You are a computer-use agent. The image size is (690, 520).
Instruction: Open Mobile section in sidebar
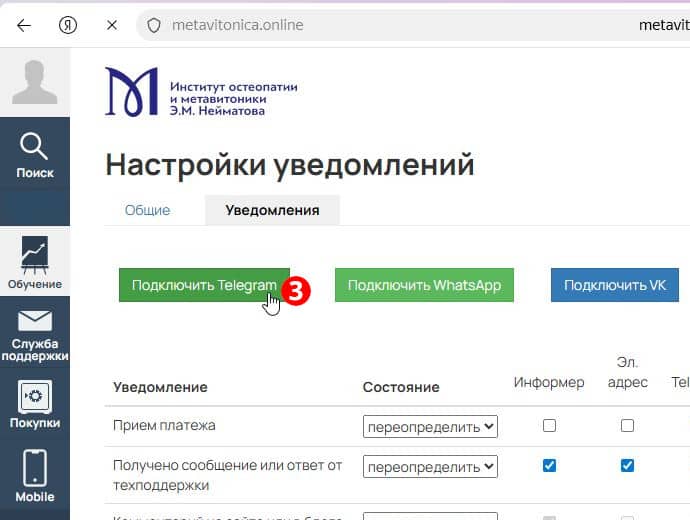pos(35,476)
